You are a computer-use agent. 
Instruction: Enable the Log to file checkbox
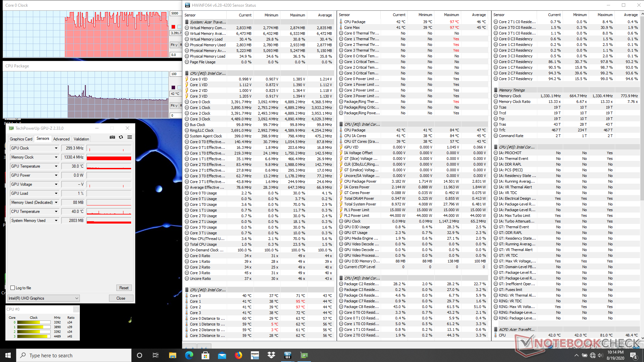click(x=13, y=288)
